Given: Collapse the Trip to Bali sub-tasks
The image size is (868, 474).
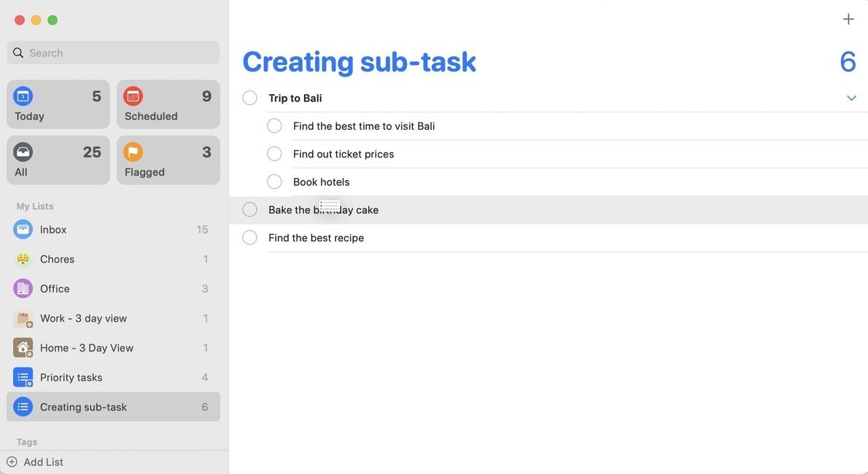Looking at the screenshot, I should pos(851,97).
